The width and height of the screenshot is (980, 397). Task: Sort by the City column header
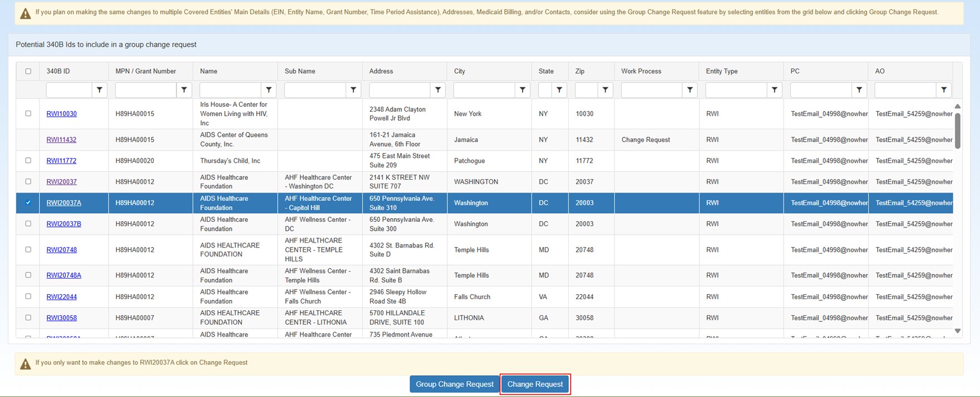tap(460, 71)
